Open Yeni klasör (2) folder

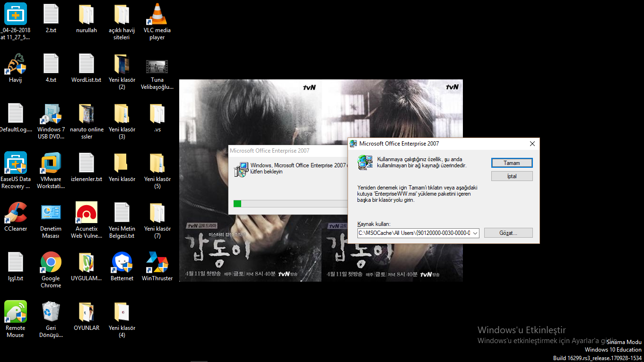pyautogui.click(x=122, y=72)
